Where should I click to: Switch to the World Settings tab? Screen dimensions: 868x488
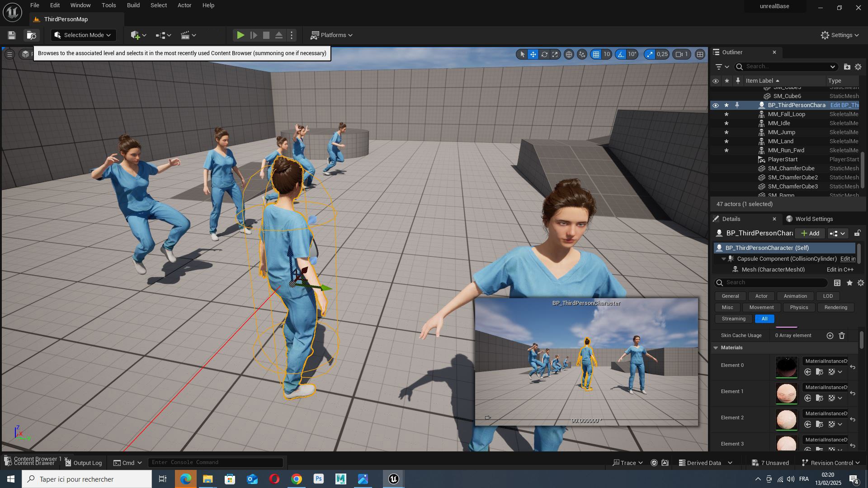point(809,219)
